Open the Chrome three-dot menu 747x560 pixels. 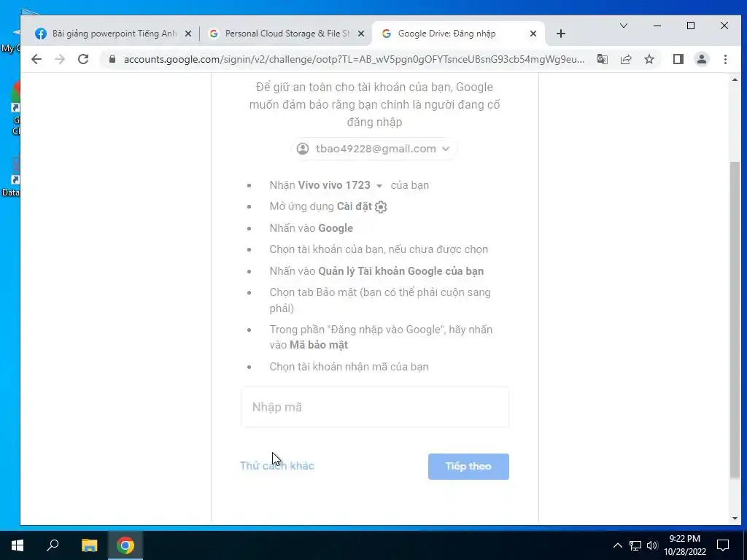pyautogui.click(x=725, y=59)
